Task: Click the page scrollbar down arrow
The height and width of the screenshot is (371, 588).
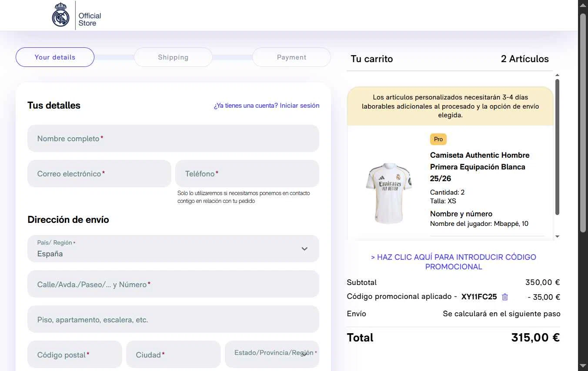Action: [583, 366]
